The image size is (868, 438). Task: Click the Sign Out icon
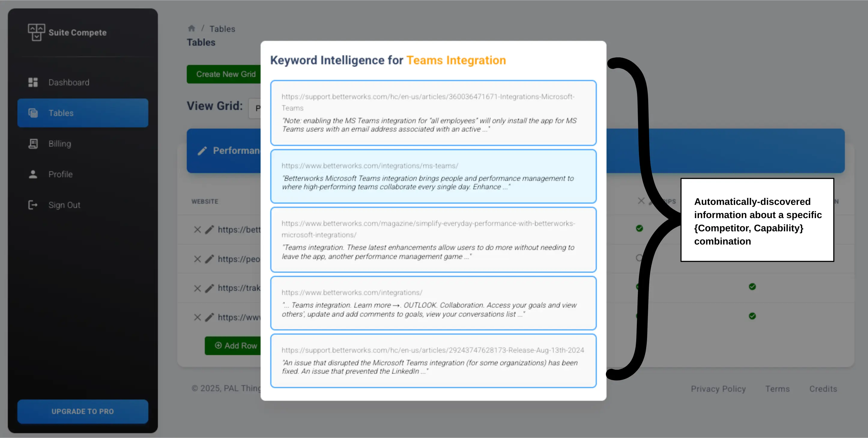(33, 205)
